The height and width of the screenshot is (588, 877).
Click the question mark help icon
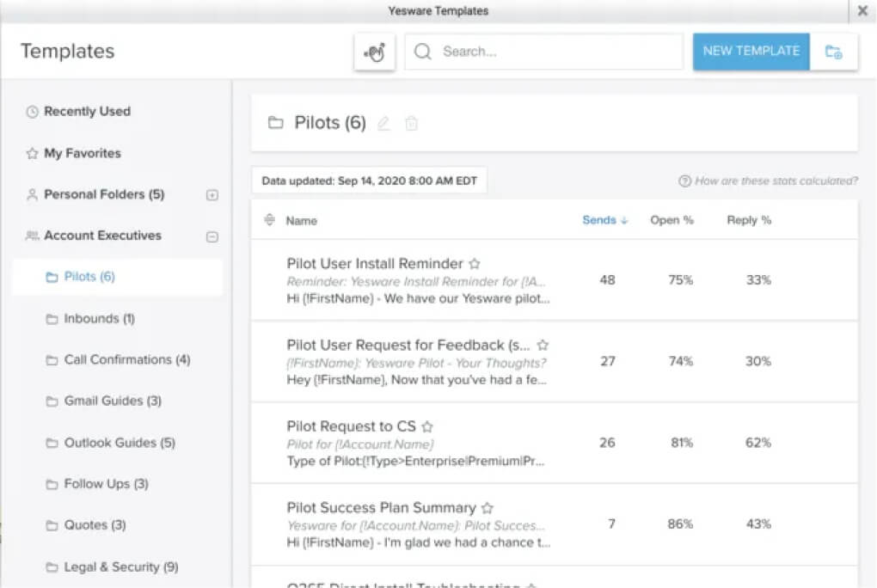click(x=684, y=181)
